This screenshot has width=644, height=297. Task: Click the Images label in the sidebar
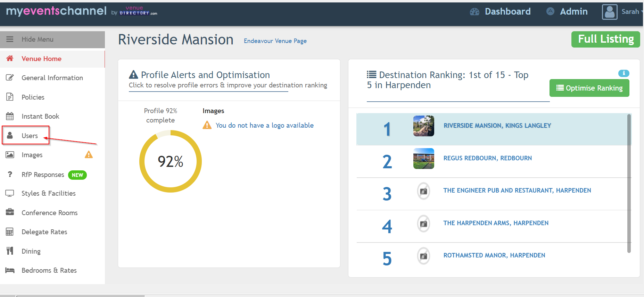click(32, 155)
